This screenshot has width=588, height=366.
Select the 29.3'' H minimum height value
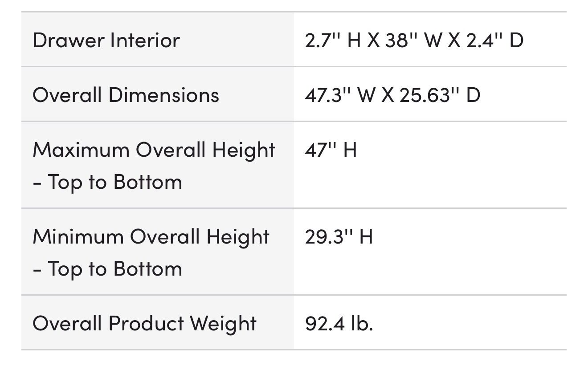click(339, 236)
